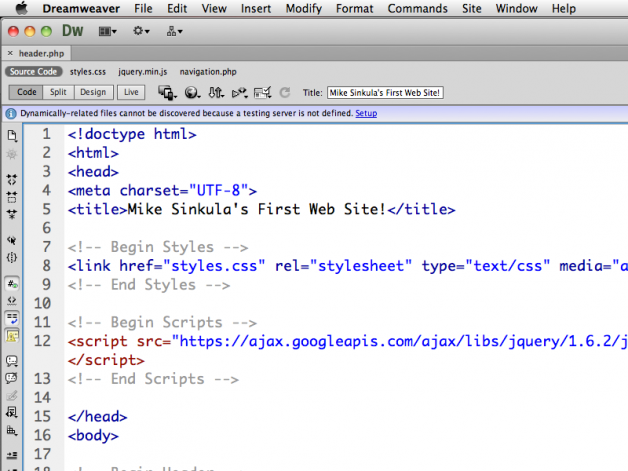Close the header.php document tab

[10, 53]
